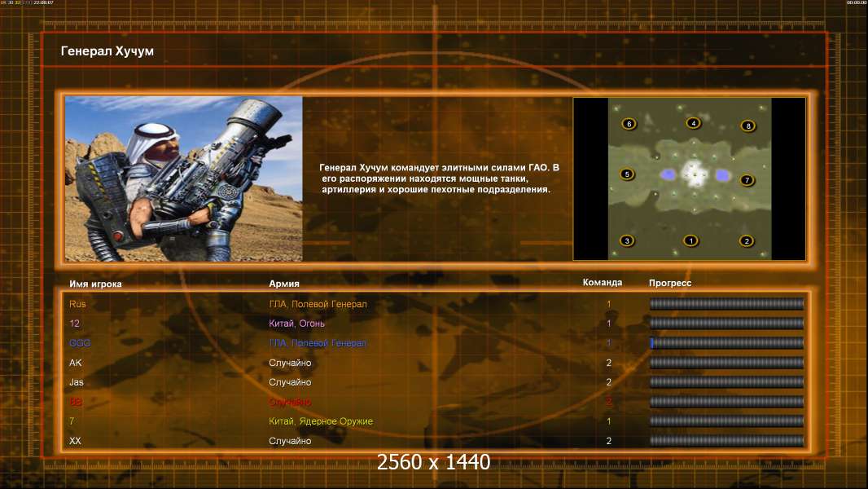The height and width of the screenshot is (489, 868).
Task: Click the right blue supply spot on the minimap
Action: [x=722, y=175]
